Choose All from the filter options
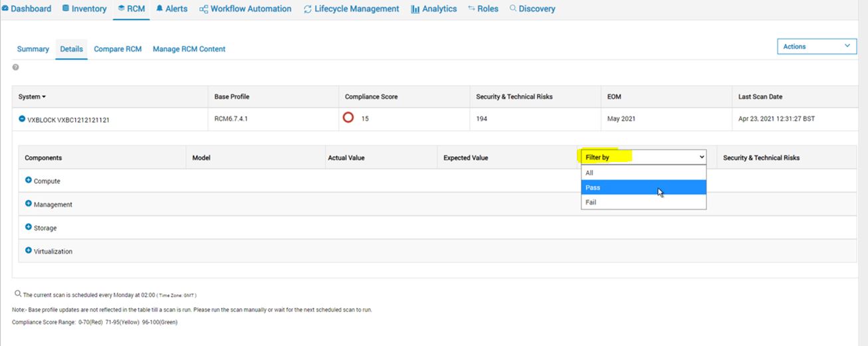Image resolution: width=868 pixels, height=346 pixels. (x=643, y=173)
